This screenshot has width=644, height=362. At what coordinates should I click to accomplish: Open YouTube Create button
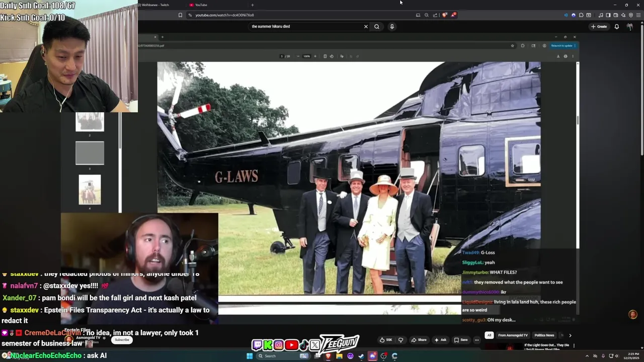point(599,26)
